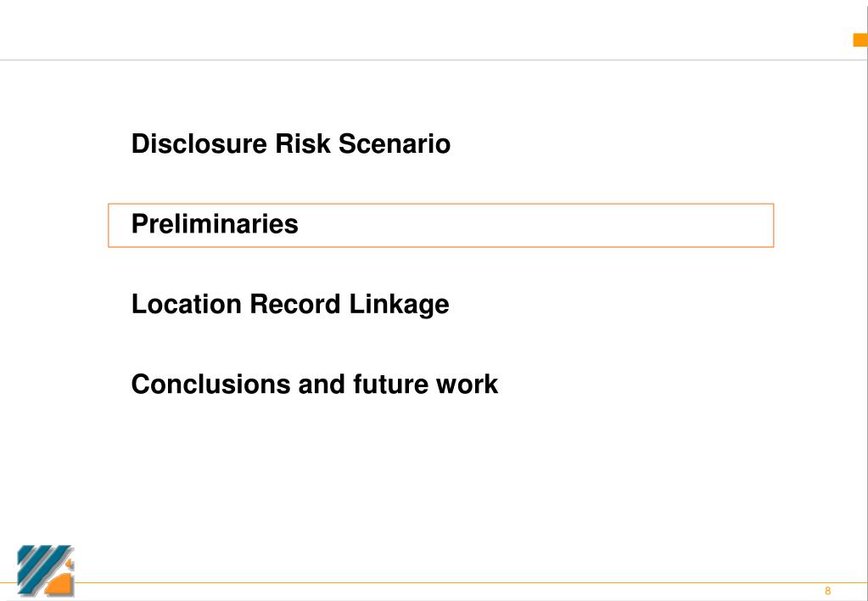Go to Location Record Linkage section
Screen dimensions: 868x601
[290, 305]
